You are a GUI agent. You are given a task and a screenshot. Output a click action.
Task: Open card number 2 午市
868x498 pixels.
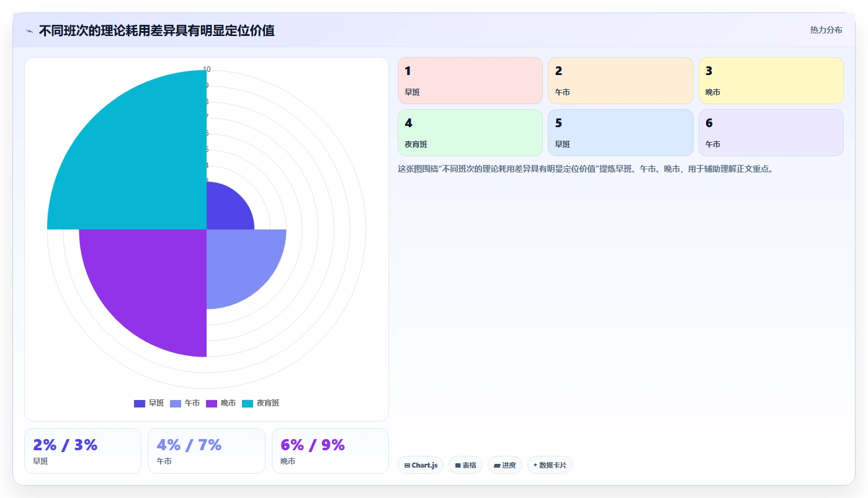pos(620,81)
